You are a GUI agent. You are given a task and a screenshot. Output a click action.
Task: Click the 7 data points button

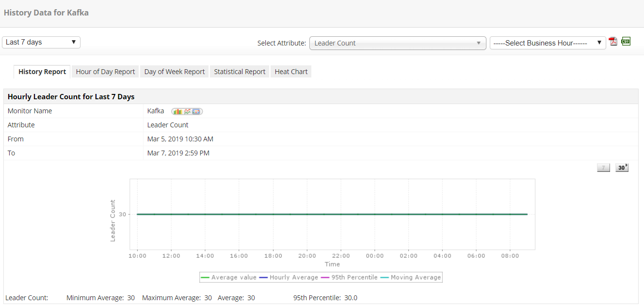tap(603, 167)
